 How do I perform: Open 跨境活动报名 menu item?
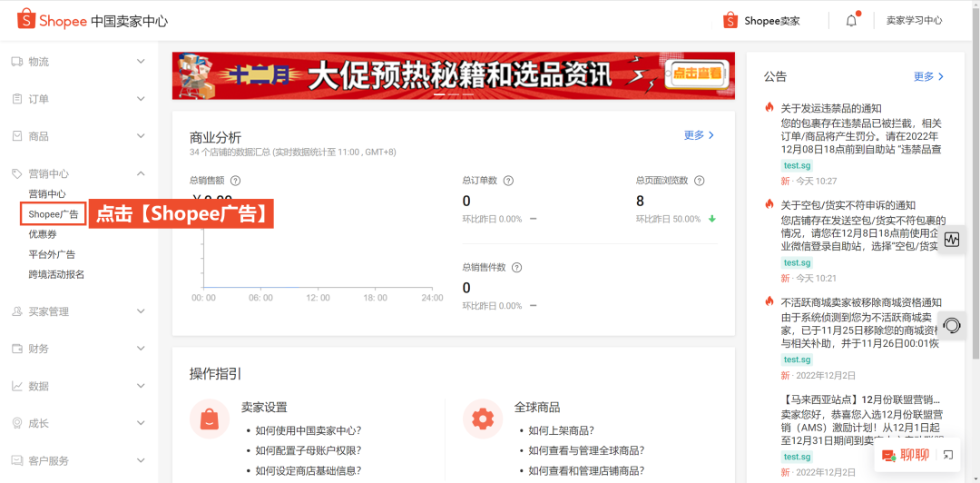coord(56,274)
